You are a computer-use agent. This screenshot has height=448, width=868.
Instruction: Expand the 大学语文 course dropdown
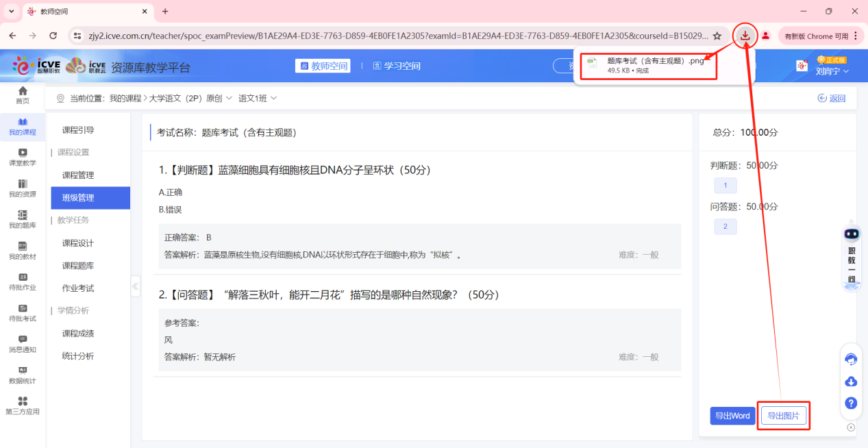click(190, 99)
